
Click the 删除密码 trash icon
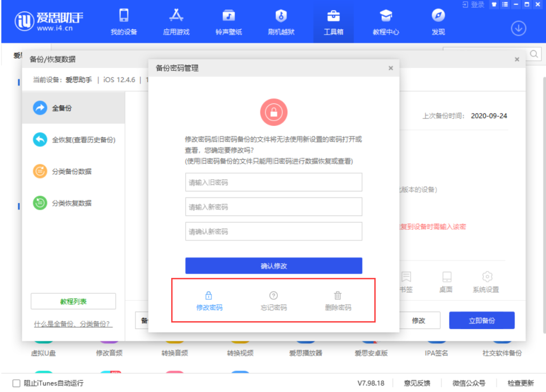tap(338, 295)
